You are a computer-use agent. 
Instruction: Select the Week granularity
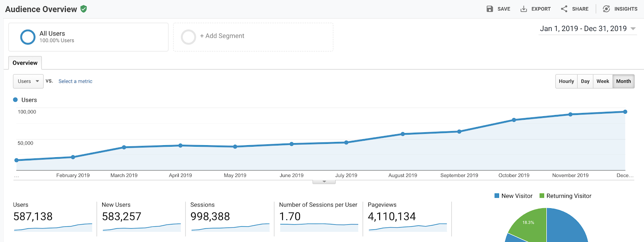point(603,81)
